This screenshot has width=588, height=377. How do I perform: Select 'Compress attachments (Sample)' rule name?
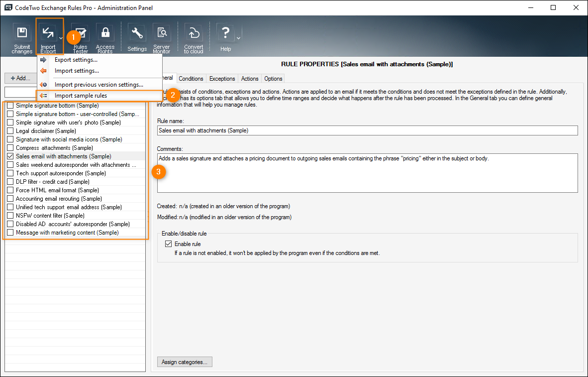[x=54, y=147]
